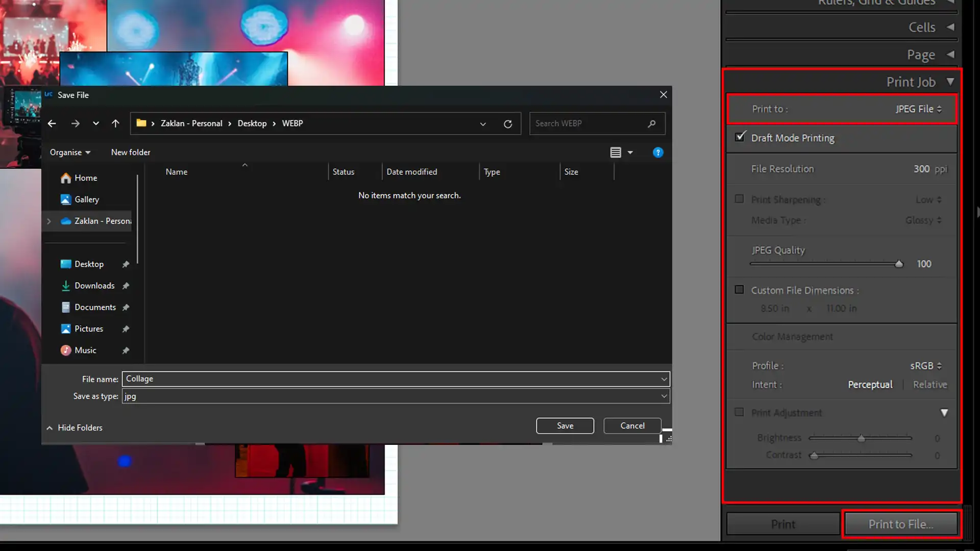
Task: Open the view layout icon
Action: point(616,153)
